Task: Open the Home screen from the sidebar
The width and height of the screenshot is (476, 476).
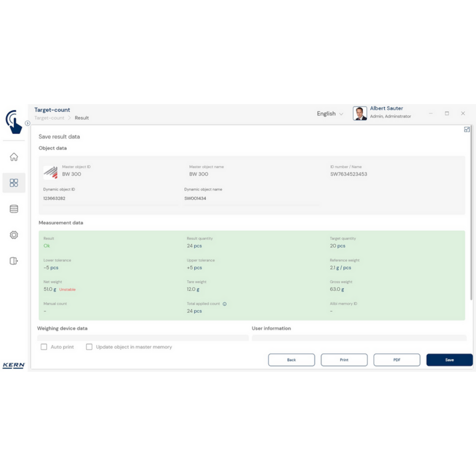Action: [14, 157]
